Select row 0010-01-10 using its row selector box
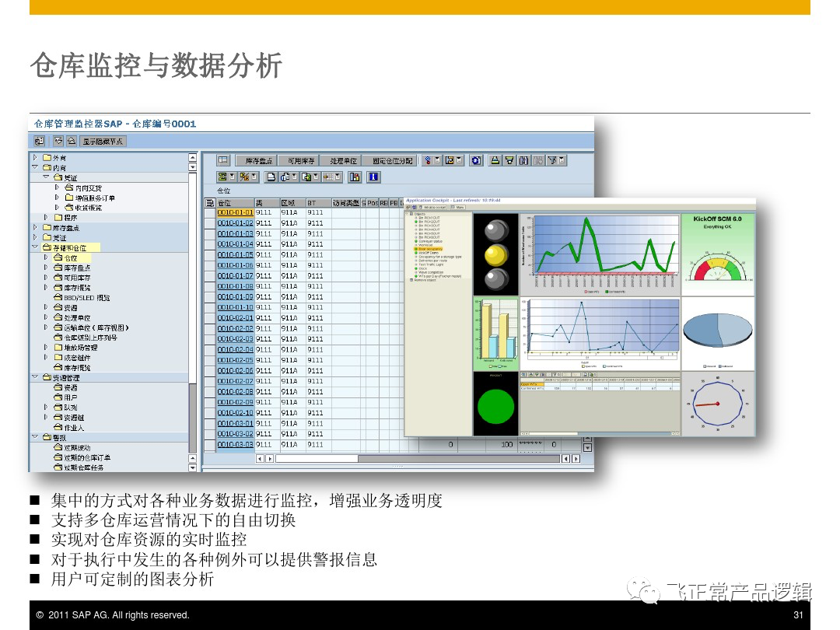Screen dimensions: 840x630 coord(209,307)
